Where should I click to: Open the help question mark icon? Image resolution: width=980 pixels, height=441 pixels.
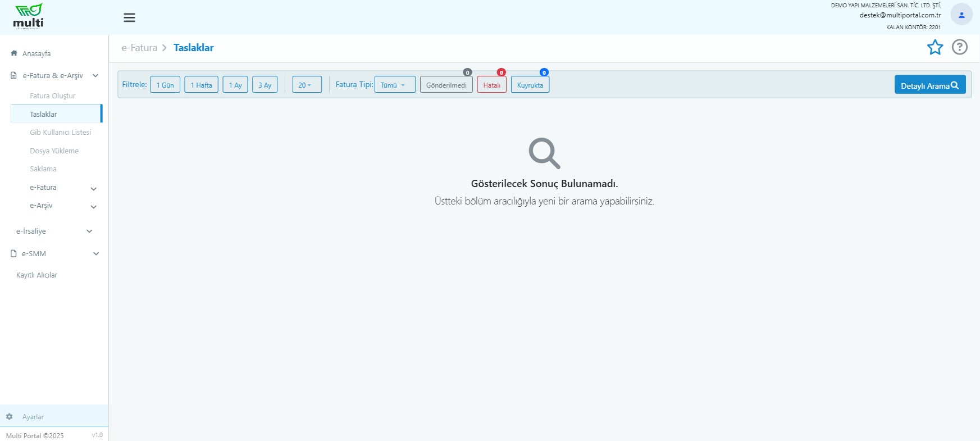[x=960, y=47]
